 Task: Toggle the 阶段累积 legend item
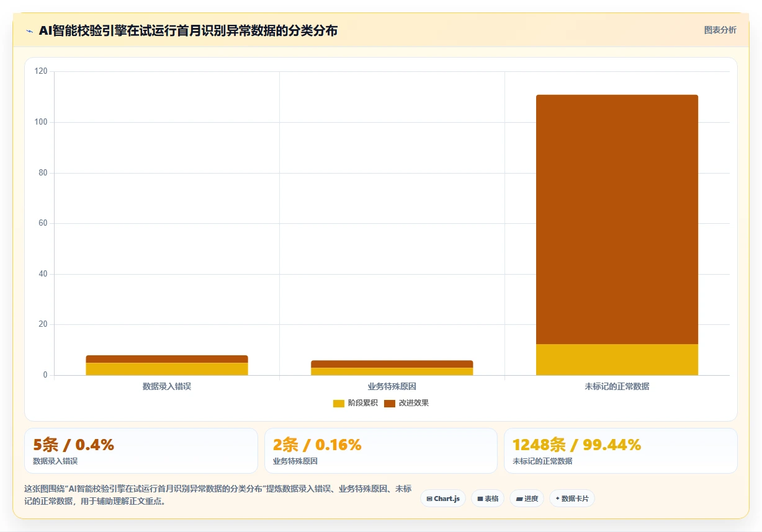tap(356, 403)
